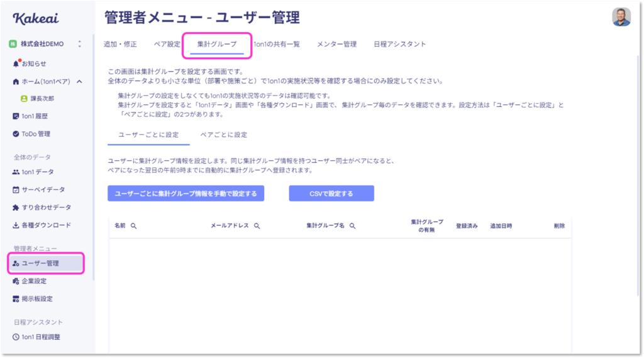Click the ToDo 管理 check icon
This screenshot has width=644, height=358.
tap(16, 134)
